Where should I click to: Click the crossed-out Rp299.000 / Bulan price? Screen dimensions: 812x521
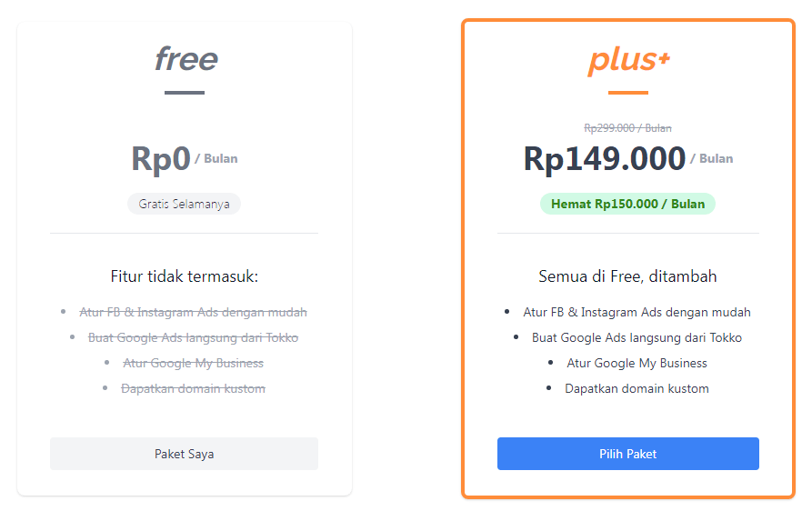coord(627,128)
